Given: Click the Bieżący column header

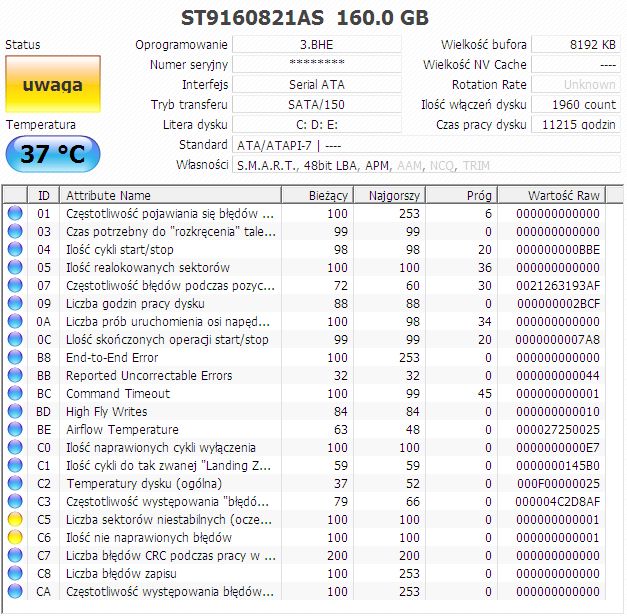Looking at the screenshot, I should point(317,195).
